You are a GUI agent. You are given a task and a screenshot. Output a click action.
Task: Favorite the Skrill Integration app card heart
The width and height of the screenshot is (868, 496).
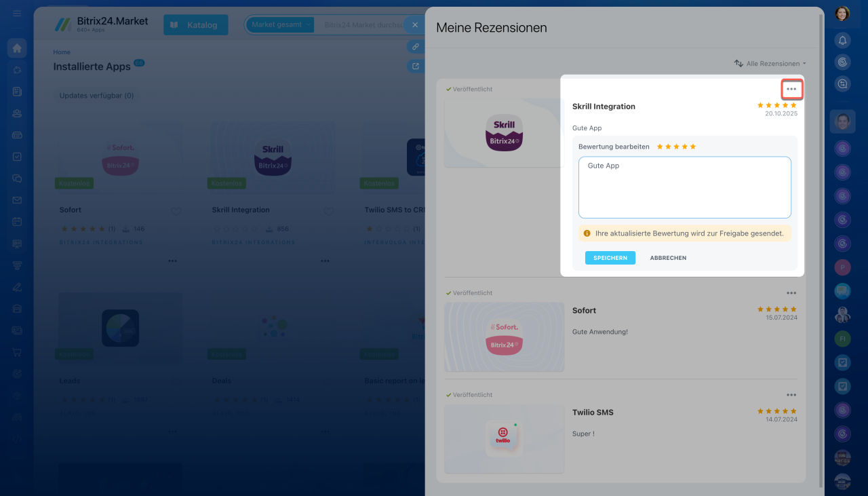329,212
